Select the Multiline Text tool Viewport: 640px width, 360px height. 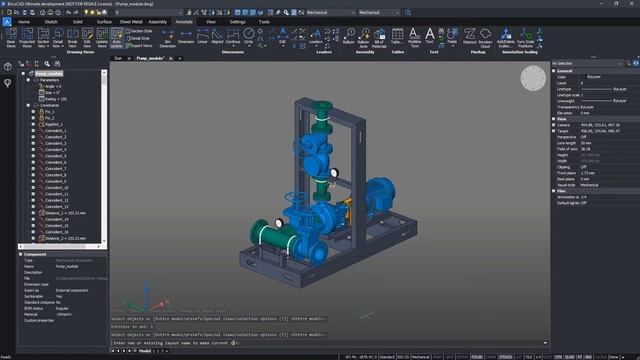coord(414,38)
